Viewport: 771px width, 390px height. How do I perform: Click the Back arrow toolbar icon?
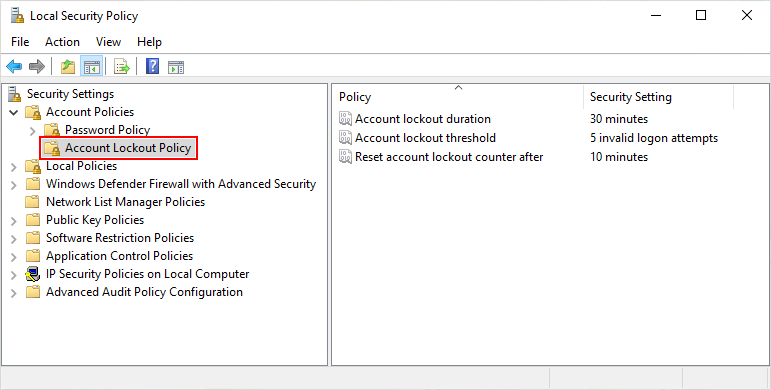(14, 66)
